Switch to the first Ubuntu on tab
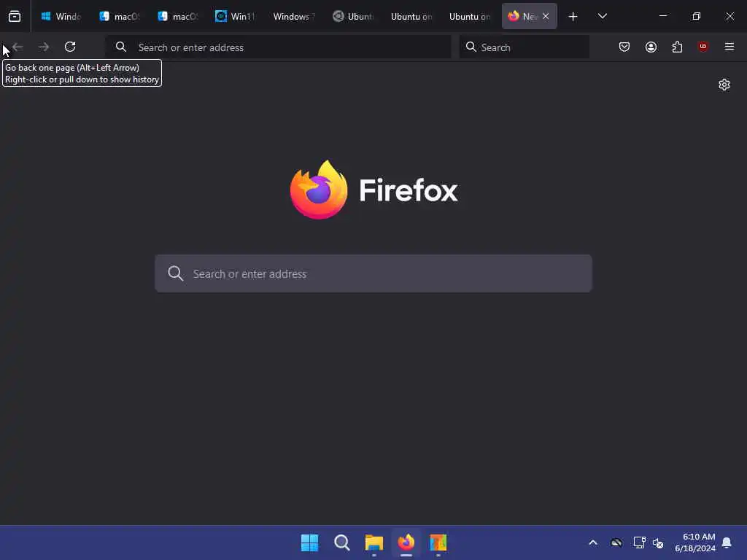Image resolution: width=747 pixels, height=560 pixels. [x=411, y=16]
